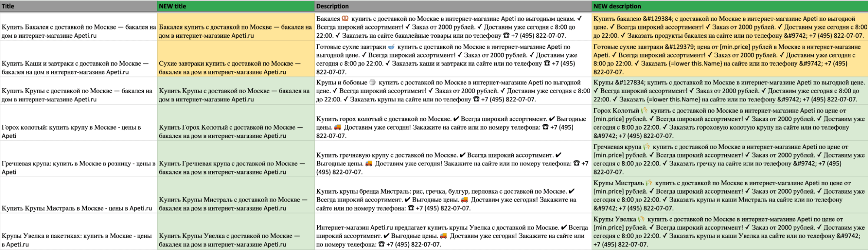Select the green "NEW description" header cell

tap(729, 6)
